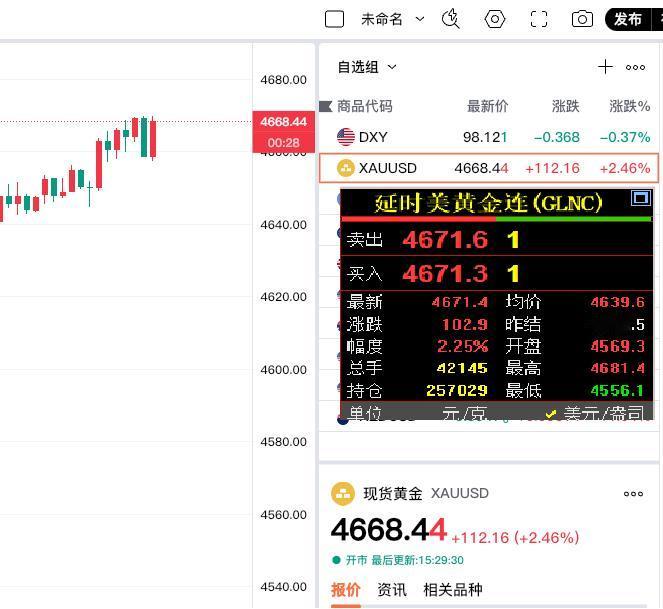This screenshot has height=609, width=663.
Task: Click the 最低 value 4556.1
Action: click(x=617, y=390)
